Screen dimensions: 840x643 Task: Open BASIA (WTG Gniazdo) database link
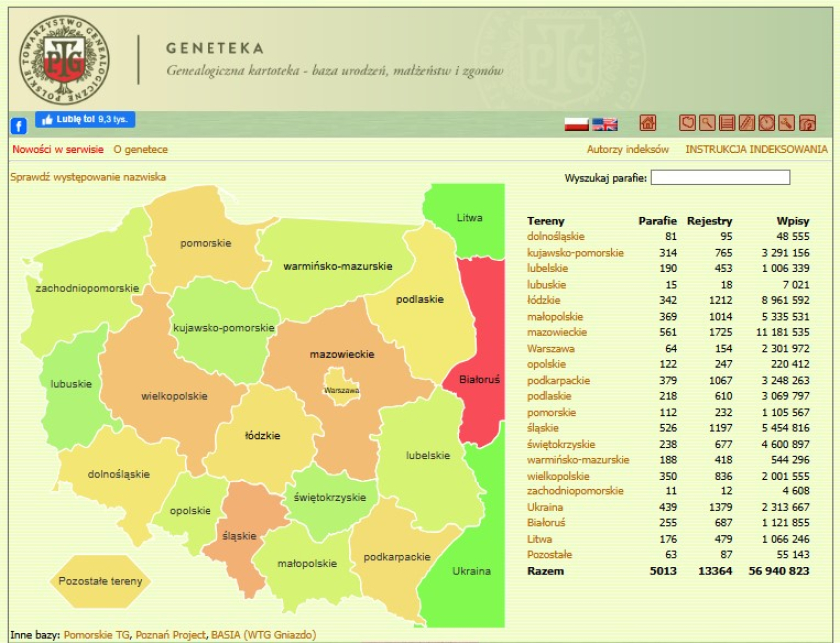click(263, 635)
